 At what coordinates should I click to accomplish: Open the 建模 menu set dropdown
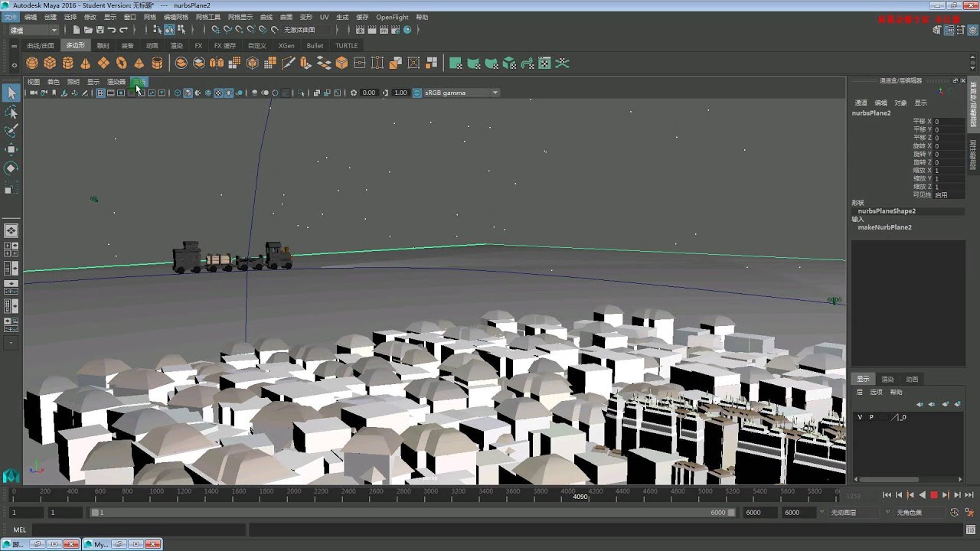[x=33, y=30]
